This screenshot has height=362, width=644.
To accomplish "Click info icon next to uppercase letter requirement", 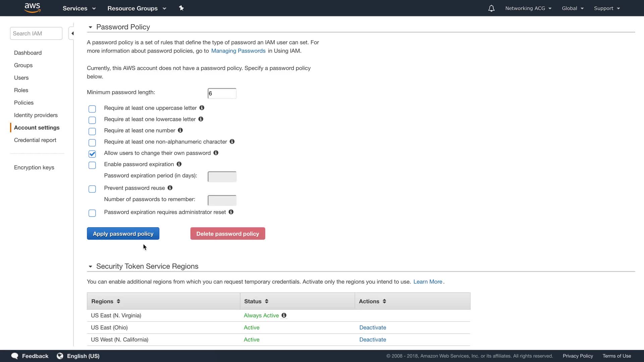I will (x=202, y=108).
